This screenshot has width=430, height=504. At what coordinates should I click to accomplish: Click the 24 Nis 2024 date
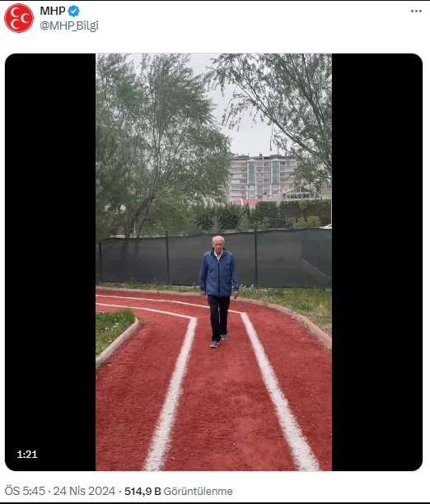tap(84, 491)
